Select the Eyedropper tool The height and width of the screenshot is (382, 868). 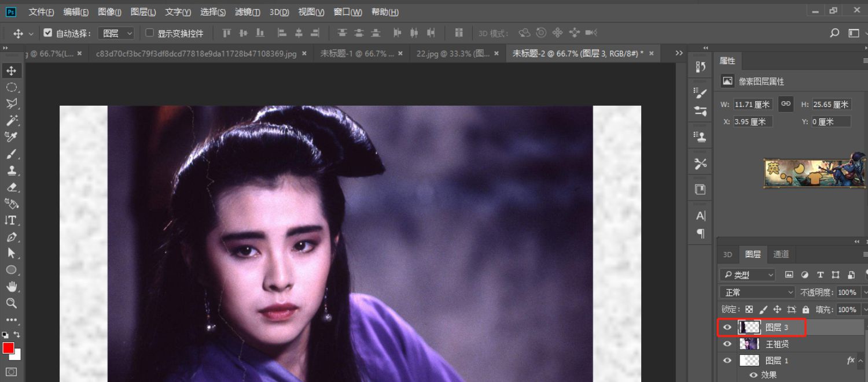coord(11,137)
